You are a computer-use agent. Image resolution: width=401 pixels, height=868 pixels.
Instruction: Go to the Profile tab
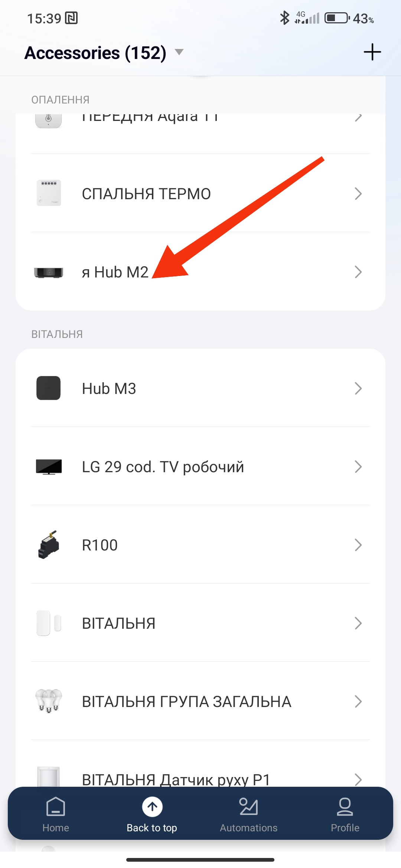tap(345, 814)
